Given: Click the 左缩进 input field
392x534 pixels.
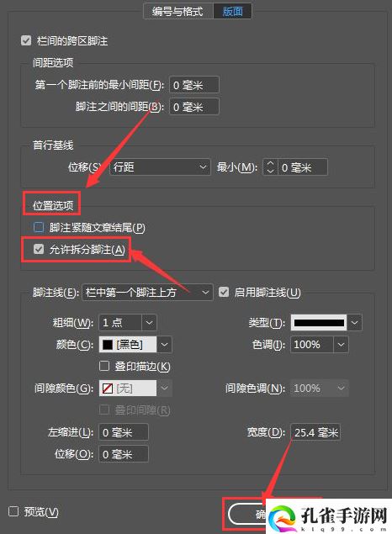Looking at the screenshot, I should tap(124, 432).
